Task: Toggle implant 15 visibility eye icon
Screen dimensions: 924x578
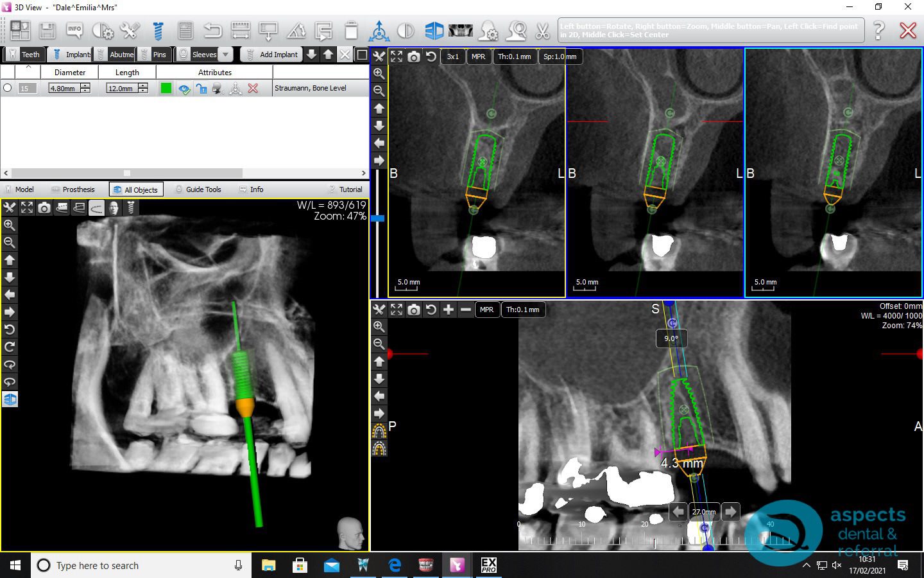Action: click(x=184, y=89)
